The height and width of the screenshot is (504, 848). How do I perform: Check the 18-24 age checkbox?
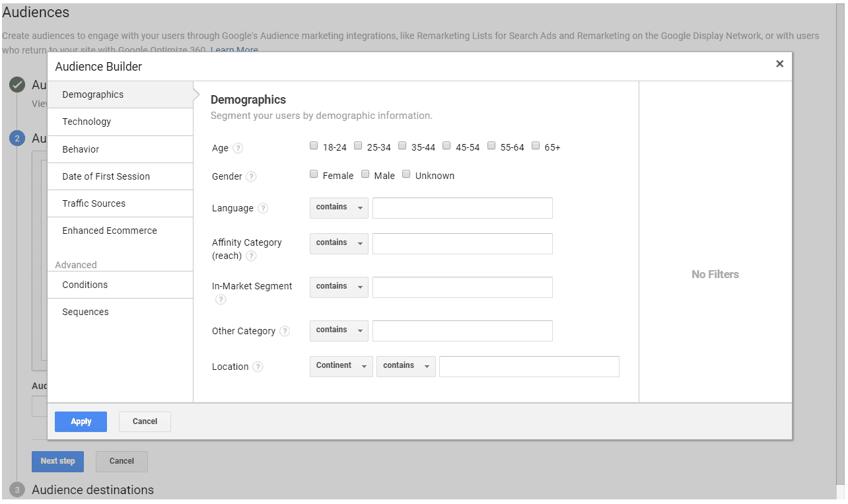pos(313,145)
